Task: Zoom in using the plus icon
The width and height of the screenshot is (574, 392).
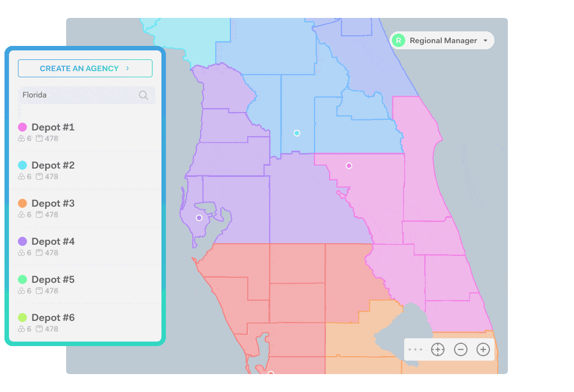Action: 483,349
